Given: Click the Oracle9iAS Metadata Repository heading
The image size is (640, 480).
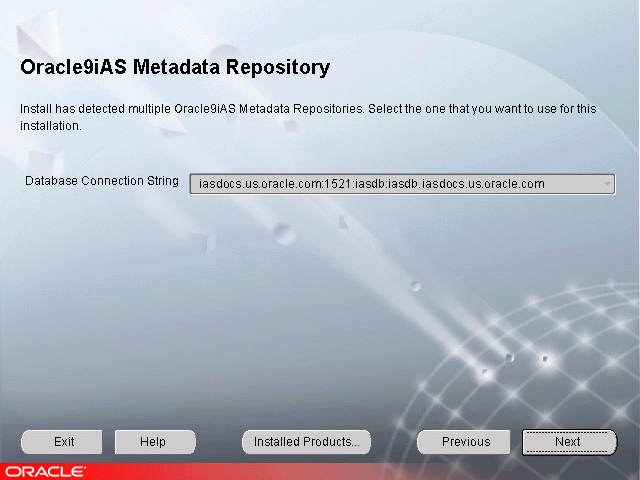Looking at the screenshot, I should [175, 67].
